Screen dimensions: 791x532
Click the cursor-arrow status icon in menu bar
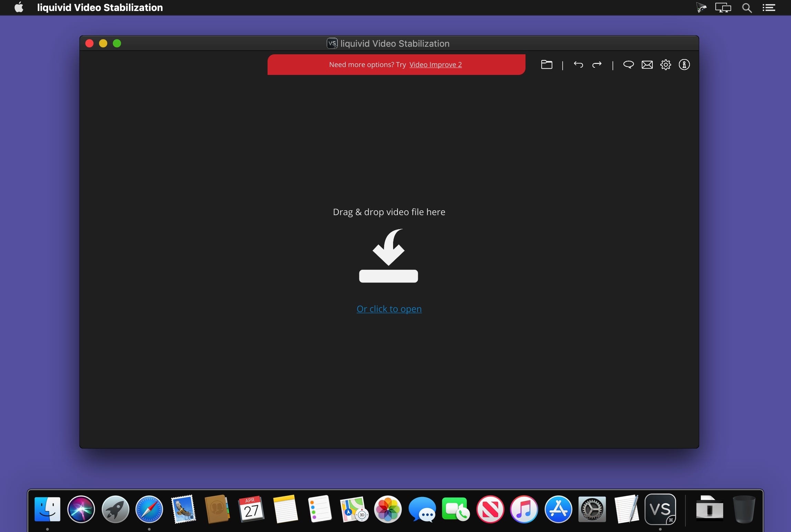tap(701, 8)
